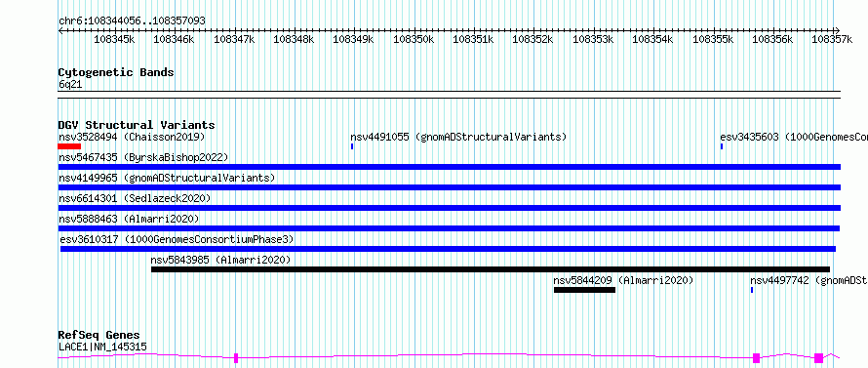
Task: Click the 108345k ruler tick label
Action: (x=114, y=39)
